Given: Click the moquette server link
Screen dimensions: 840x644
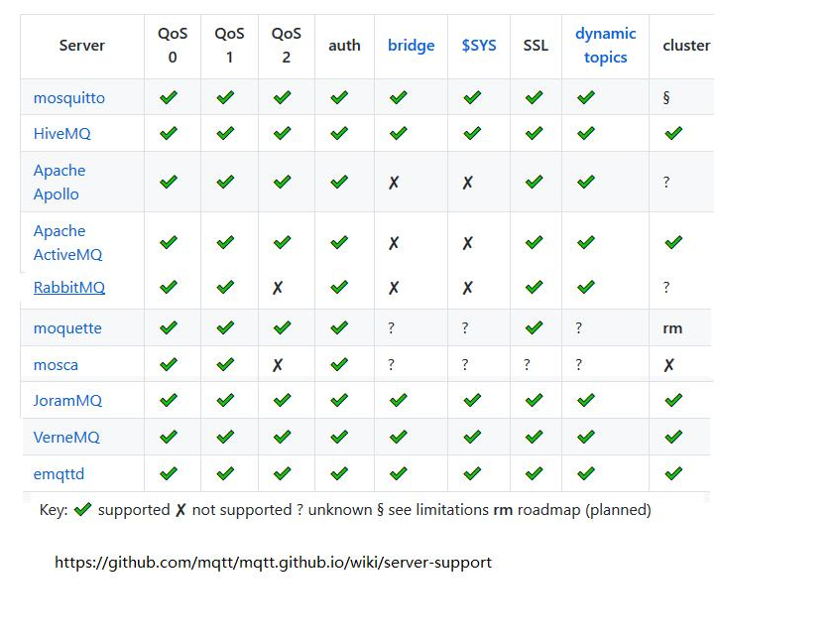Looking at the screenshot, I should coord(67,327).
